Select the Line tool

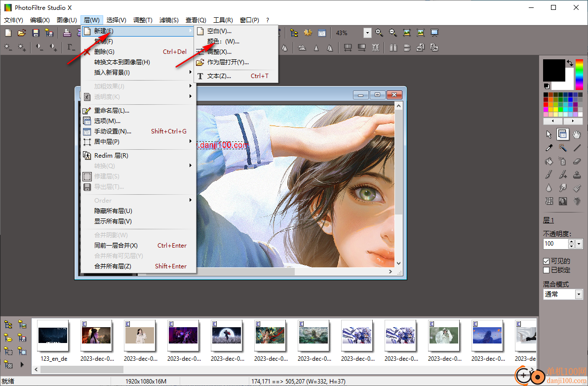coord(577,148)
